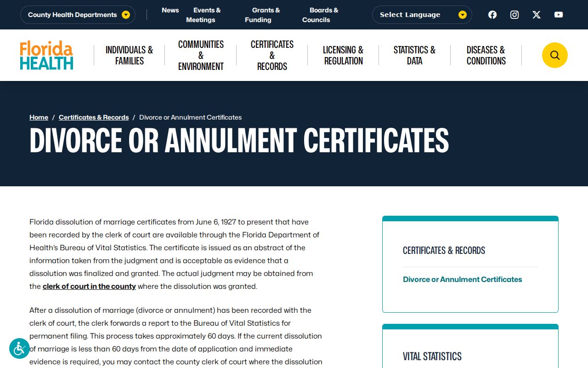
Task: Click Certificates & Records breadcrumb link
Action: click(x=94, y=117)
